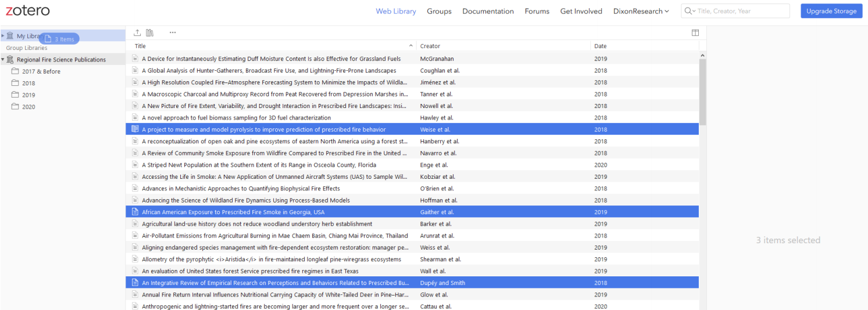Select 'Agricultural land-use history' item
This screenshot has height=310, width=868.
[x=412, y=224]
